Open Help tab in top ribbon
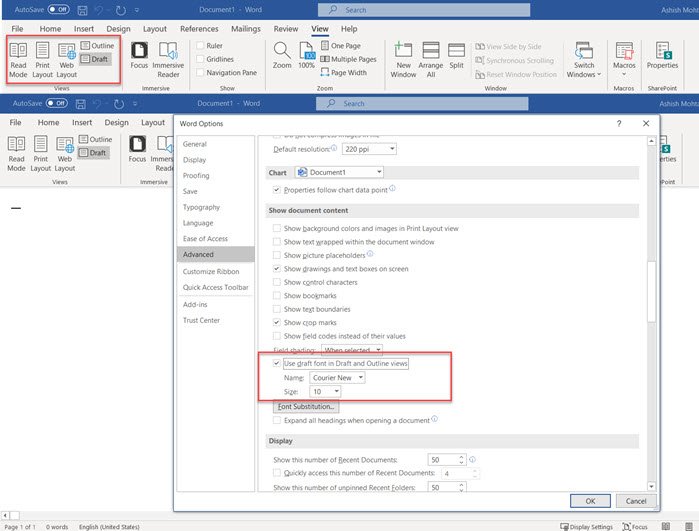Screen dimensions: 699x531 pos(349,29)
